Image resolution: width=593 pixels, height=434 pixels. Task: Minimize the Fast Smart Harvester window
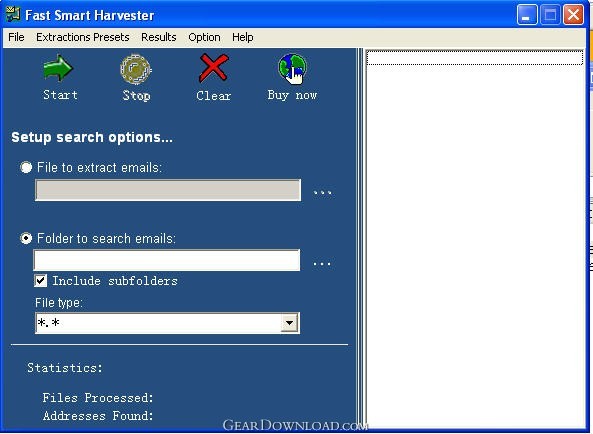click(x=526, y=15)
